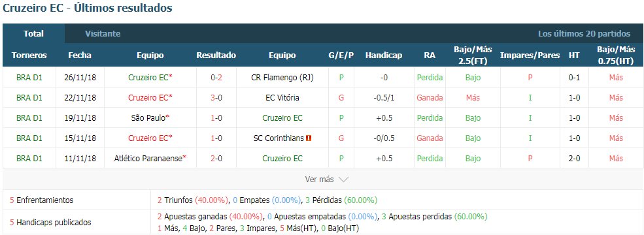Click the Atlético Paranaense team name
Viewport: 644px width, 235px height.
click(148, 159)
